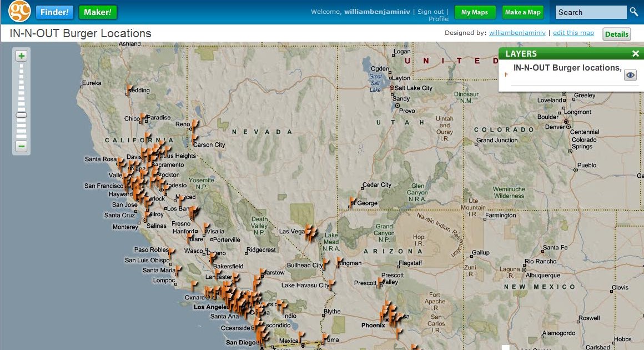The height and width of the screenshot is (350, 644).
Task: Click the marker near St George, Utah
Action: [x=351, y=198]
